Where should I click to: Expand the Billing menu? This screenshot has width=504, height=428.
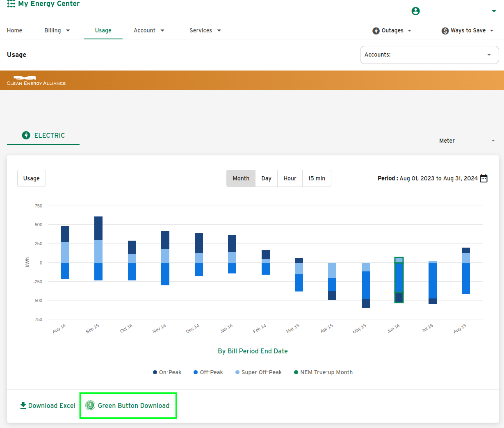[x=57, y=30]
